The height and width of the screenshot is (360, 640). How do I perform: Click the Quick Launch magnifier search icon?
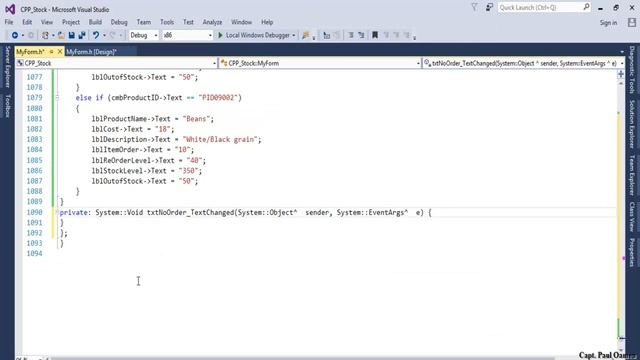tap(586, 7)
